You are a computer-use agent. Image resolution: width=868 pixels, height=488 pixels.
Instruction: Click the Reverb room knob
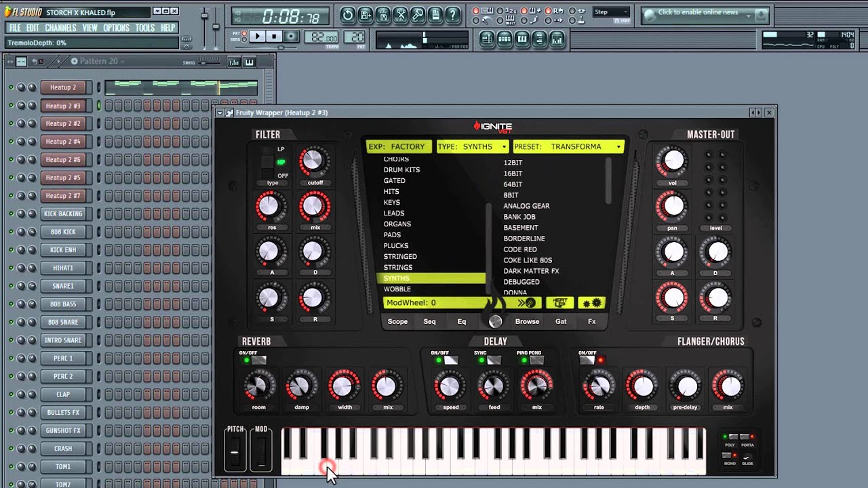(259, 386)
